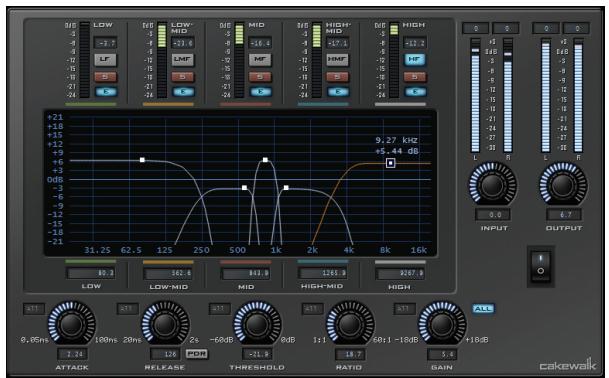Select the MF band button
This screenshot has width=609, height=378.
(260, 59)
